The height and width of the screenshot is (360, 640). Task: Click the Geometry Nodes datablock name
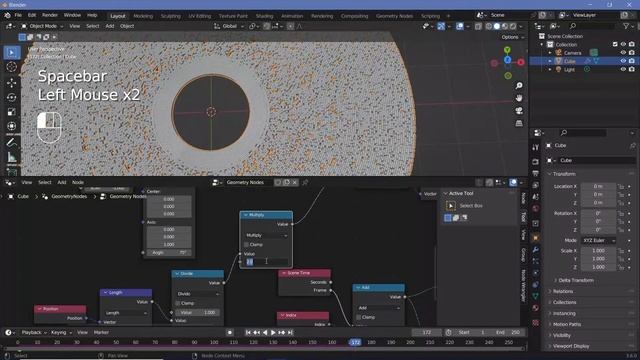[245, 182]
